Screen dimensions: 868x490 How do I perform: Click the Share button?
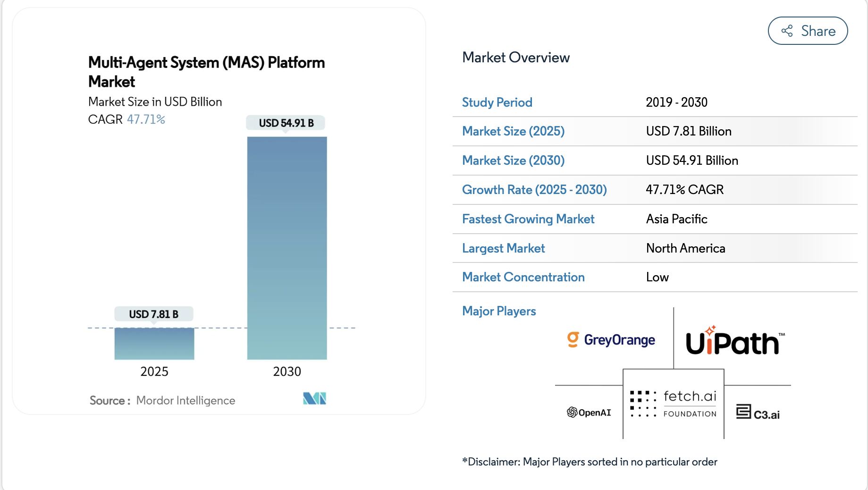pos(807,31)
